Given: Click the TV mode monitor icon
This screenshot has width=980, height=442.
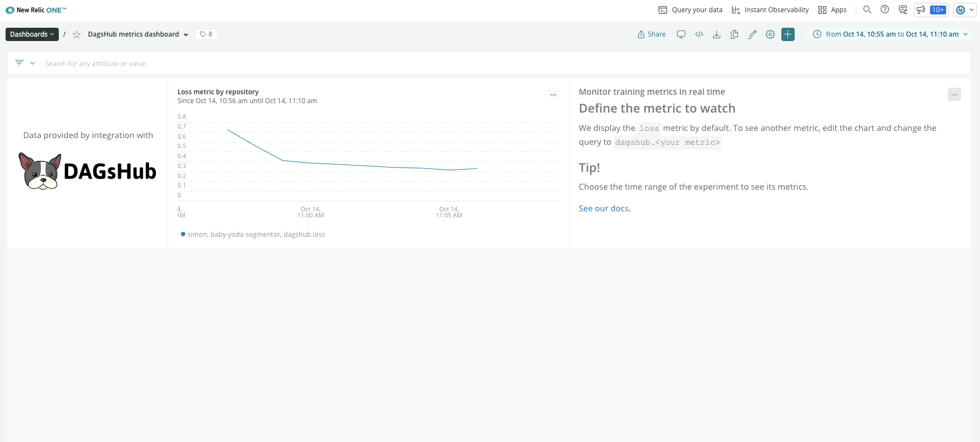Looking at the screenshot, I should pyautogui.click(x=681, y=34).
